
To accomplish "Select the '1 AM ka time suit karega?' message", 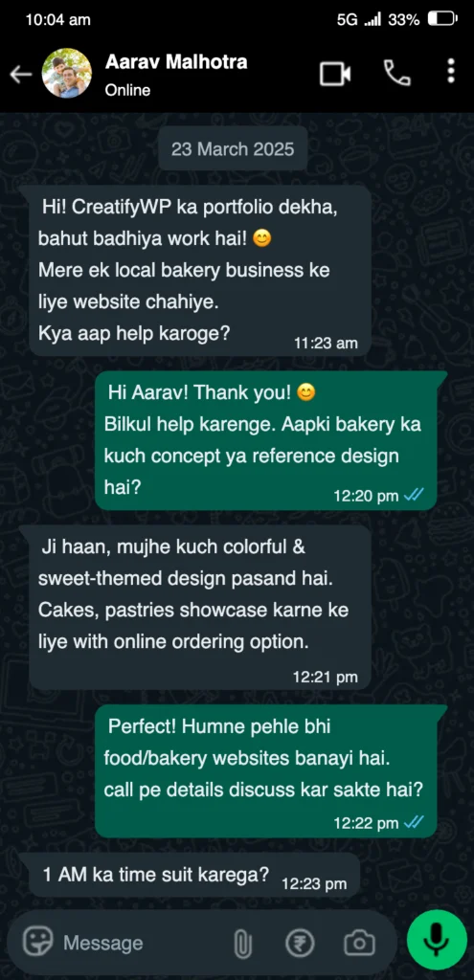I will click(193, 876).
